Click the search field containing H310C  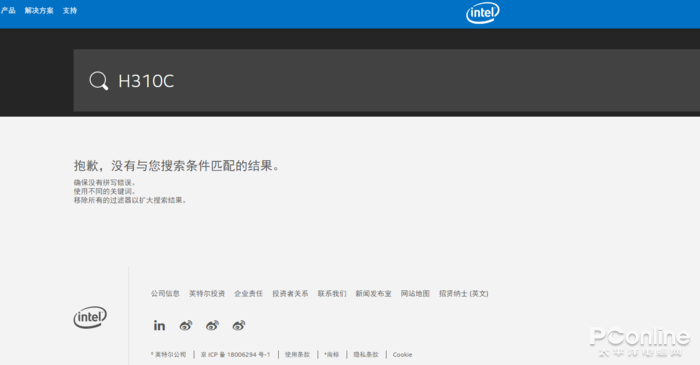pyautogui.click(x=387, y=80)
